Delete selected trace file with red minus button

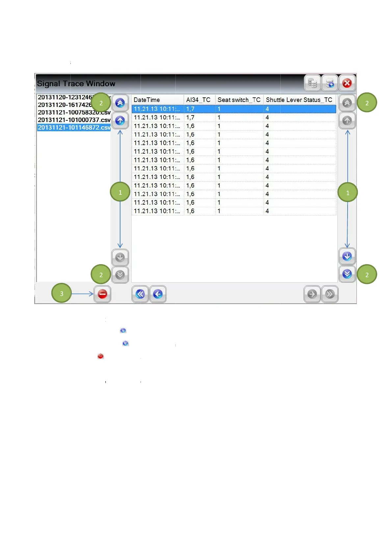[102, 294]
